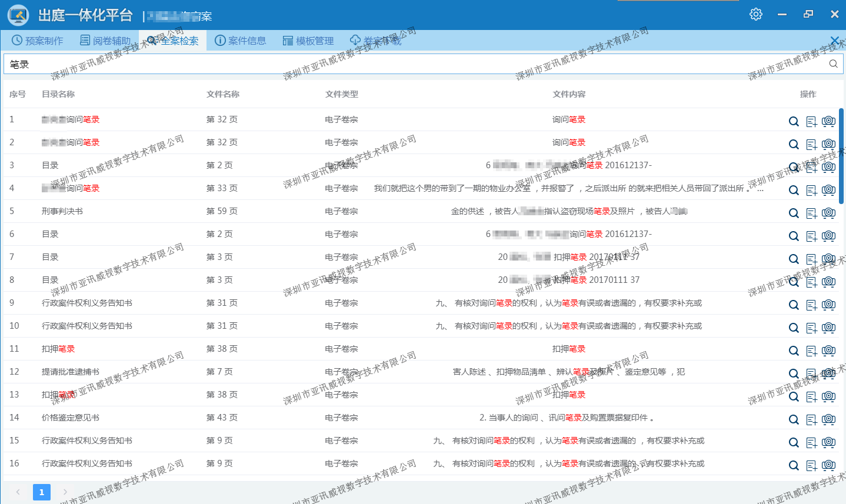The image size is (846, 504).
Task: Click document-plus icon in row 16
Action: pyautogui.click(x=811, y=466)
